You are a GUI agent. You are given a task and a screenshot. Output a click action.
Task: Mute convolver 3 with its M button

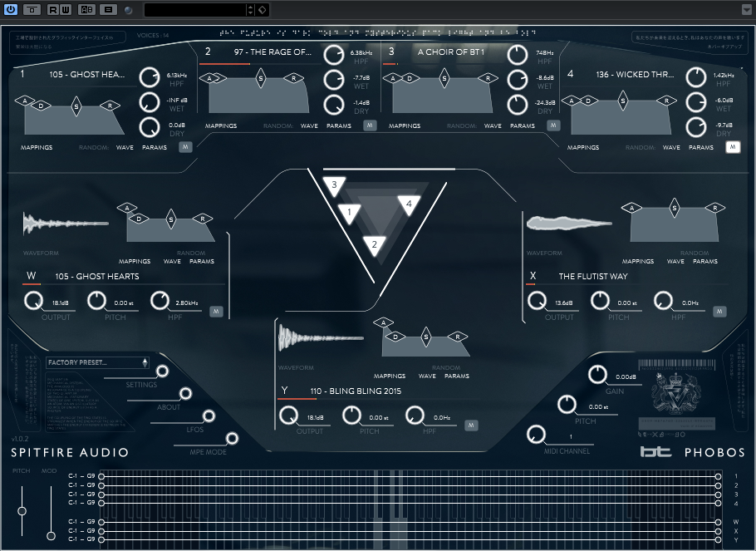coord(553,125)
